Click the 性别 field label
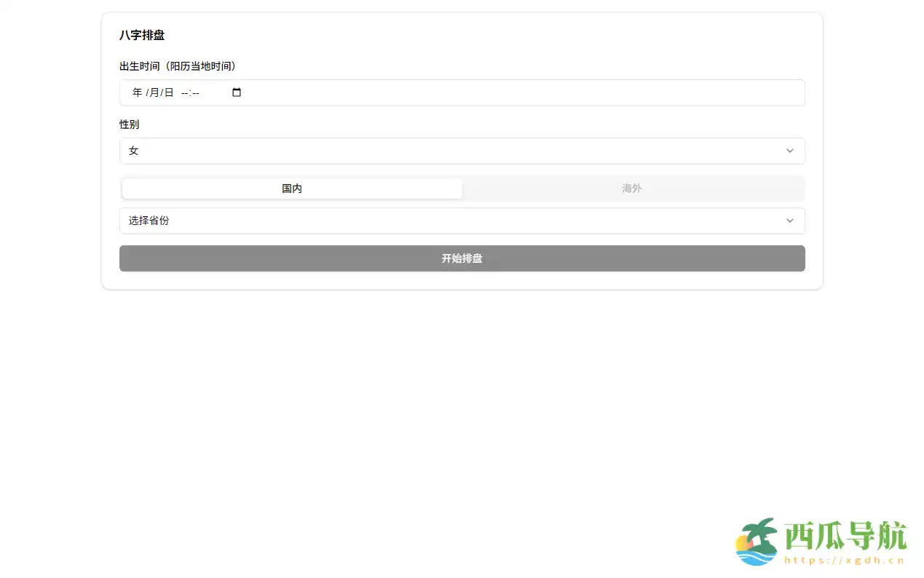This screenshot has height=578, width=924. pos(128,124)
